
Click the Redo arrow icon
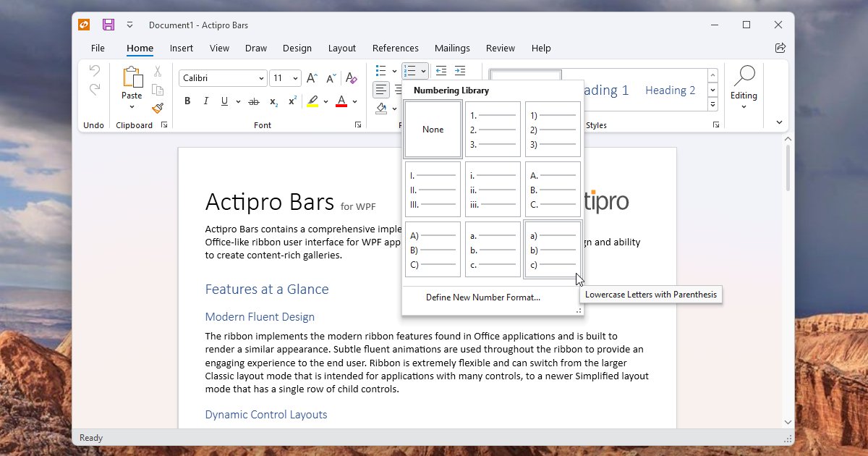pos(95,90)
